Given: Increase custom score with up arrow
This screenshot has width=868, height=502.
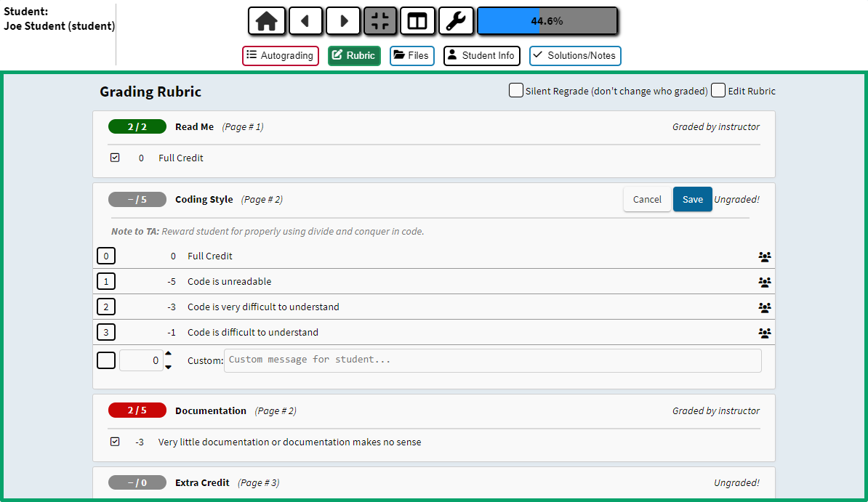Looking at the screenshot, I should click(x=168, y=354).
